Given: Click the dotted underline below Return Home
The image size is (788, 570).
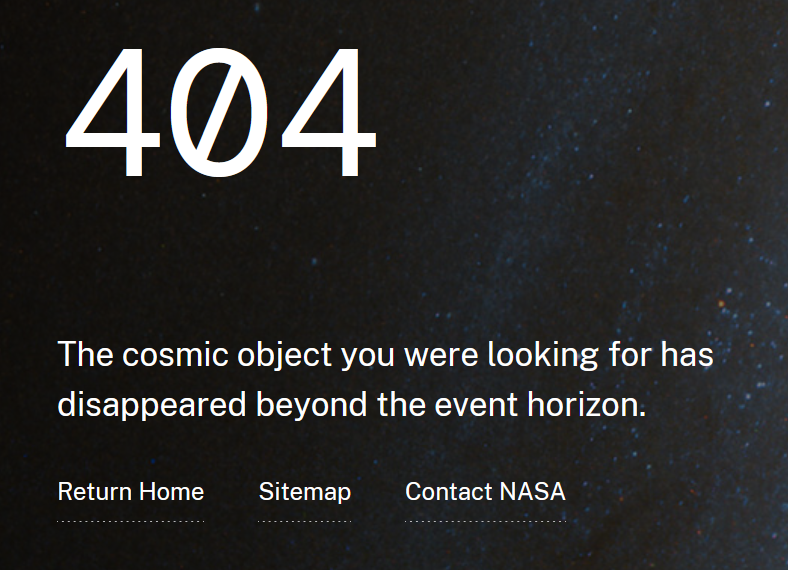Looking at the screenshot, I should pos(130,521).
